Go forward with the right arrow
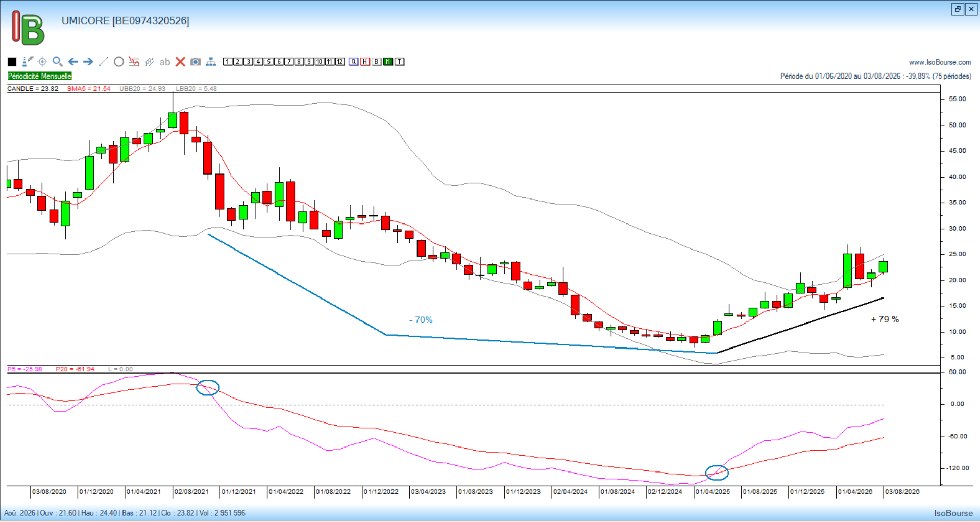Screen dimensions: 980x522 (x=88, y=62)
